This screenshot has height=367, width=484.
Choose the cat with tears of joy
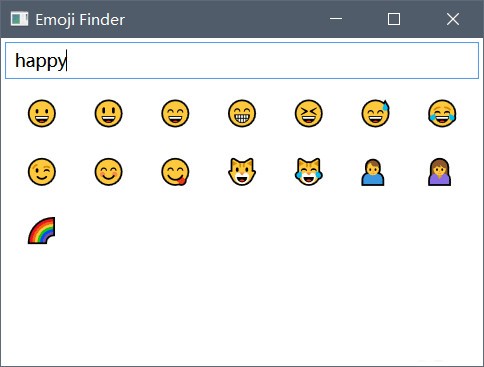point(309,172)
